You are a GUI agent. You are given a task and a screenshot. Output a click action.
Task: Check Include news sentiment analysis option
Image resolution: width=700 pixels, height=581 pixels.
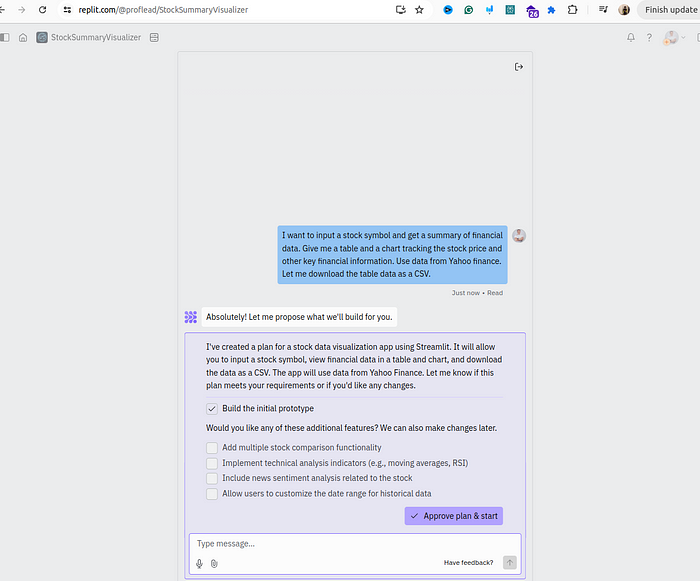212,478
